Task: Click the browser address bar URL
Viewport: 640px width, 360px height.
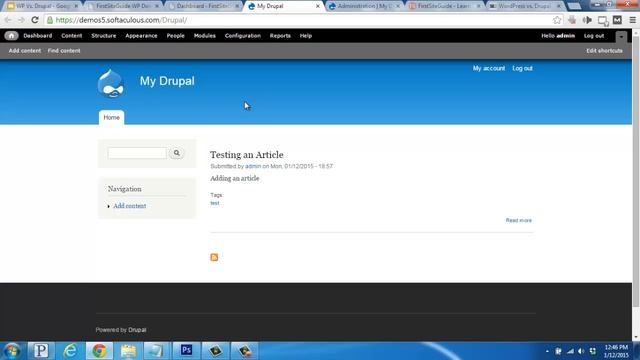Action: pos(121,20)
